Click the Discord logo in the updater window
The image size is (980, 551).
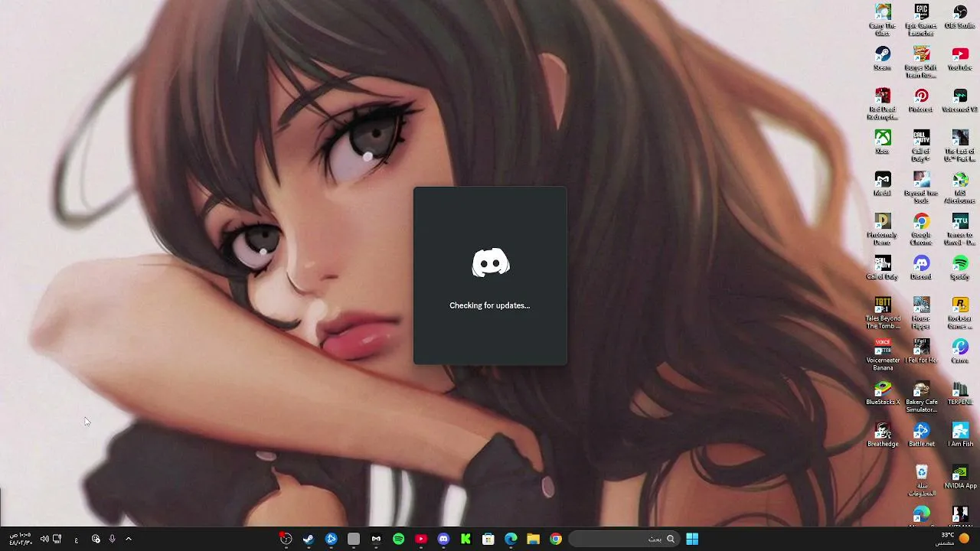click(x=490, y=262)
